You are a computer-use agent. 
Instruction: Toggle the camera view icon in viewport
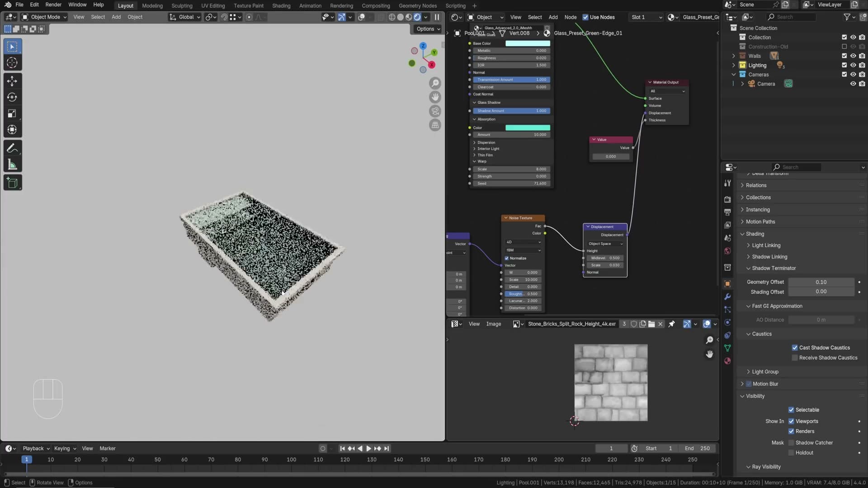435,111
